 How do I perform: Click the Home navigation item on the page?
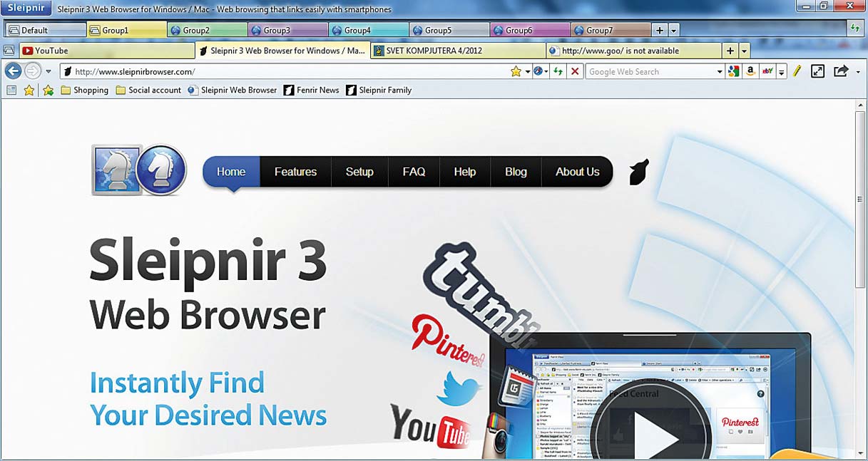point(231,172)
